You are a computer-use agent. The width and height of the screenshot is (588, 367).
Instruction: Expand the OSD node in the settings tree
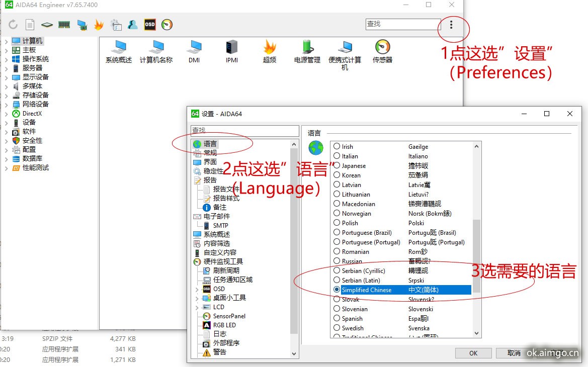click(x=197, y=289)
